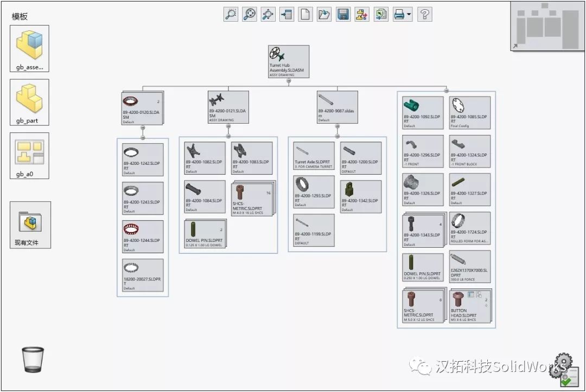Screen dimensions: 586x392
Task: Collapse children of 89-4200-0121.SLDASM
Action: (x=228, y=126)
